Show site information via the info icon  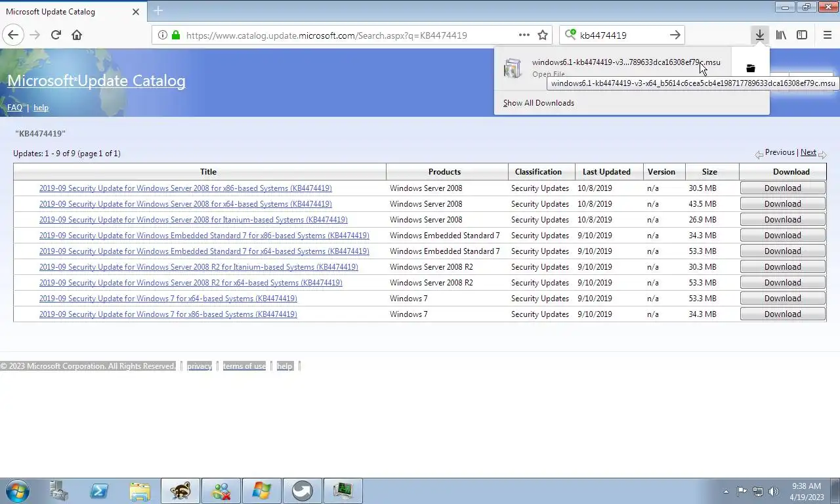163,35
